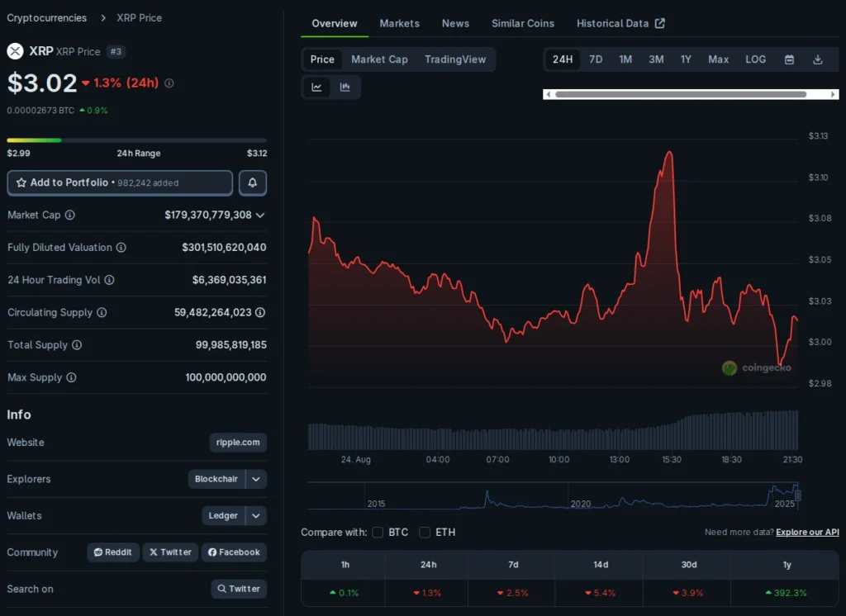Follow the Explore our API link
The height and width of the screenshot is (616, 846).
[807, 533]
